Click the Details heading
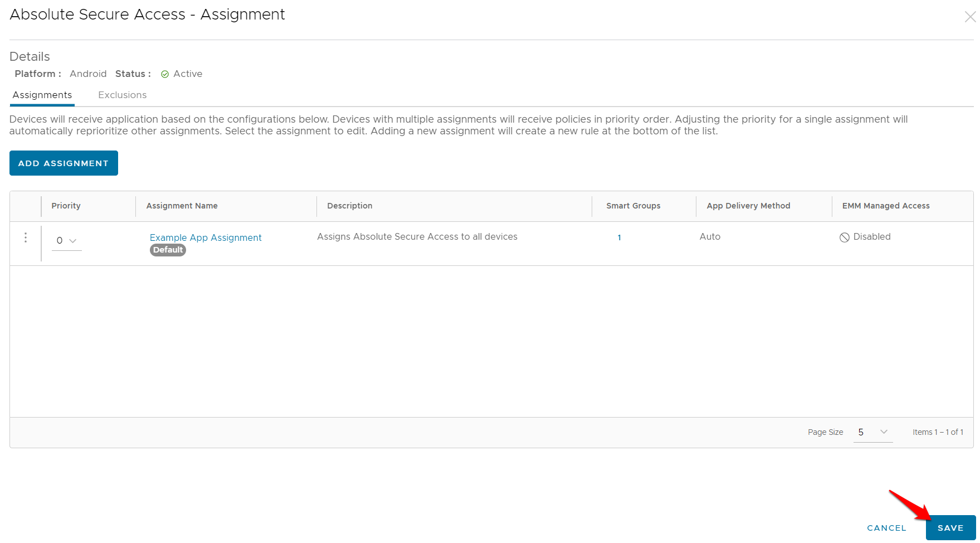The width and height of the screenshot is (980, 543). [30, 56]
